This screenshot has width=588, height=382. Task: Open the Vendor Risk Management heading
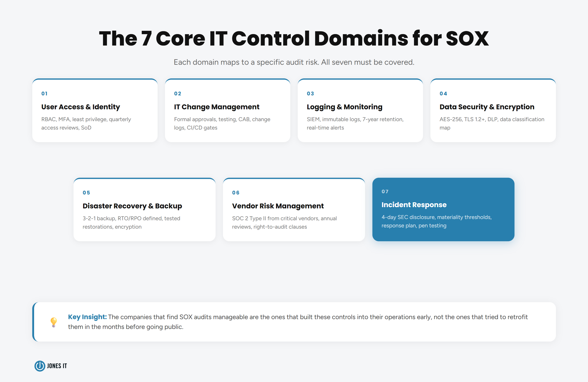(278, 205)
